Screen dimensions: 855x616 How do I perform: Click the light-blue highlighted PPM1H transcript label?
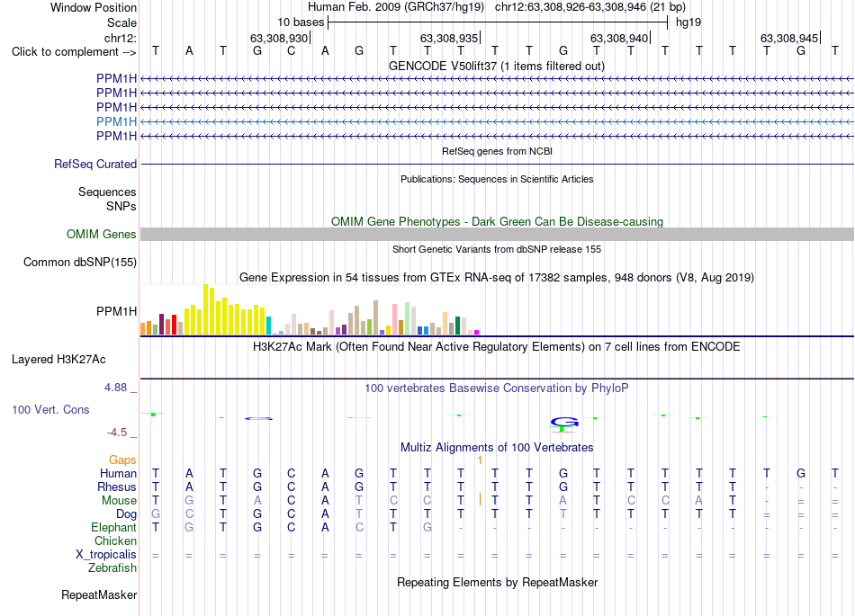tap(116, 121)
